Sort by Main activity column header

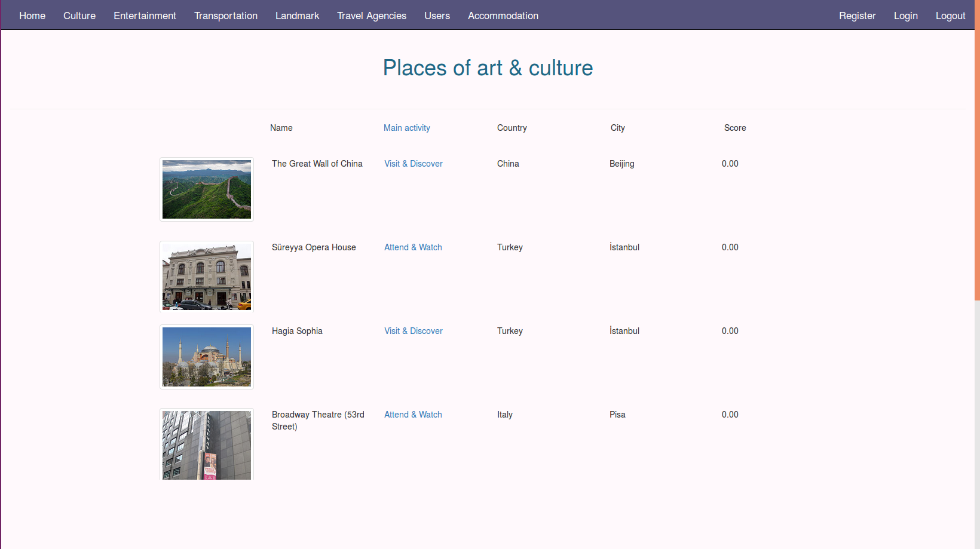tap(407, 128)
